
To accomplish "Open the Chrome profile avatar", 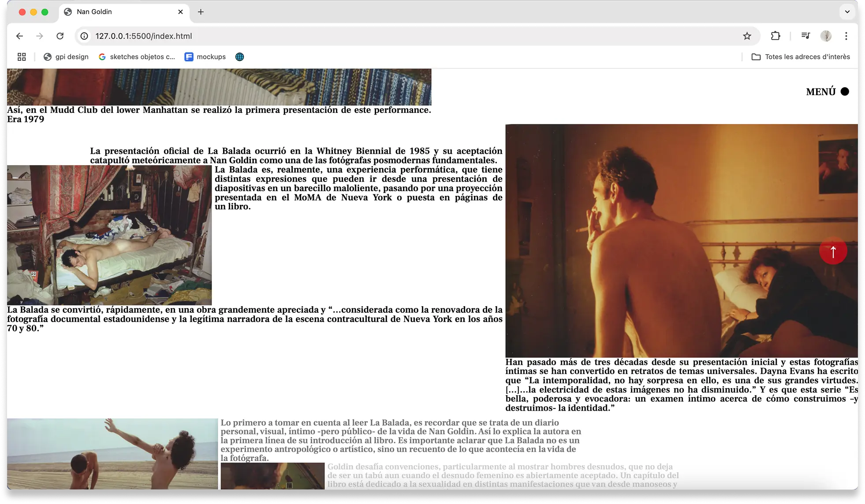I will tap(826, 36).
